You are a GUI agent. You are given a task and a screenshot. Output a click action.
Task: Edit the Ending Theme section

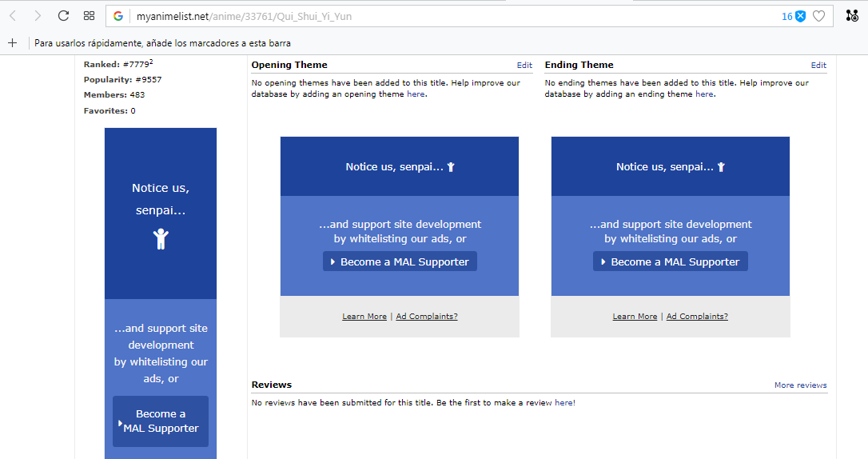[x=818, y=66]
